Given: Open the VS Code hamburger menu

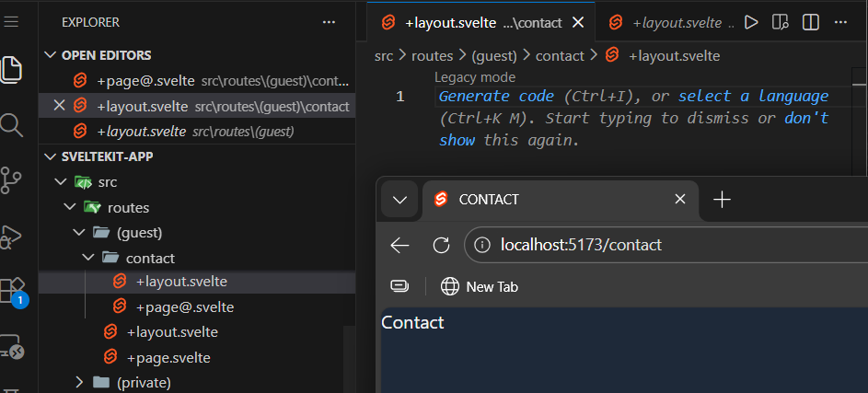Looking at the screenshot, I should click(x=11, y=21).
